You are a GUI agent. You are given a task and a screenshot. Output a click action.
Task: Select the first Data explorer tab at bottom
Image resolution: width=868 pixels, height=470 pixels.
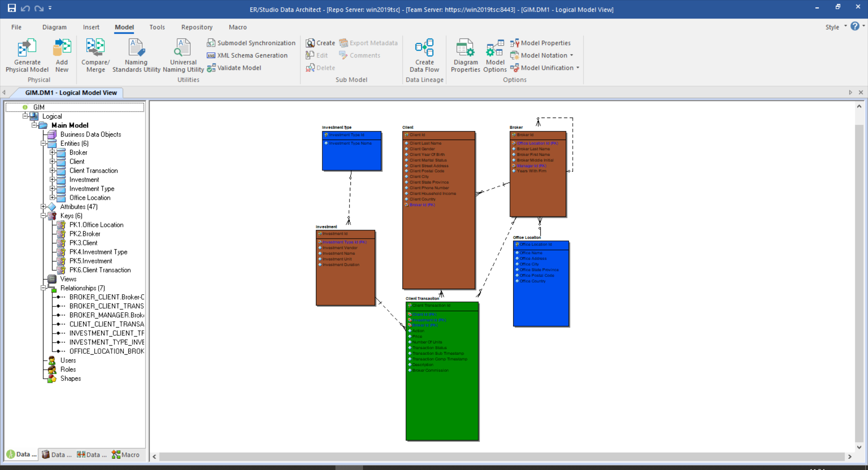coord(22,454)
